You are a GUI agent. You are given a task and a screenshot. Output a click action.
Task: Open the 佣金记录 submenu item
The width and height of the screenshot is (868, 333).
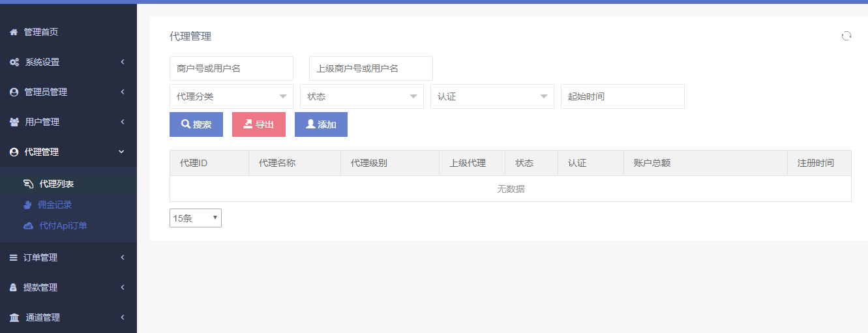point(55,205)
